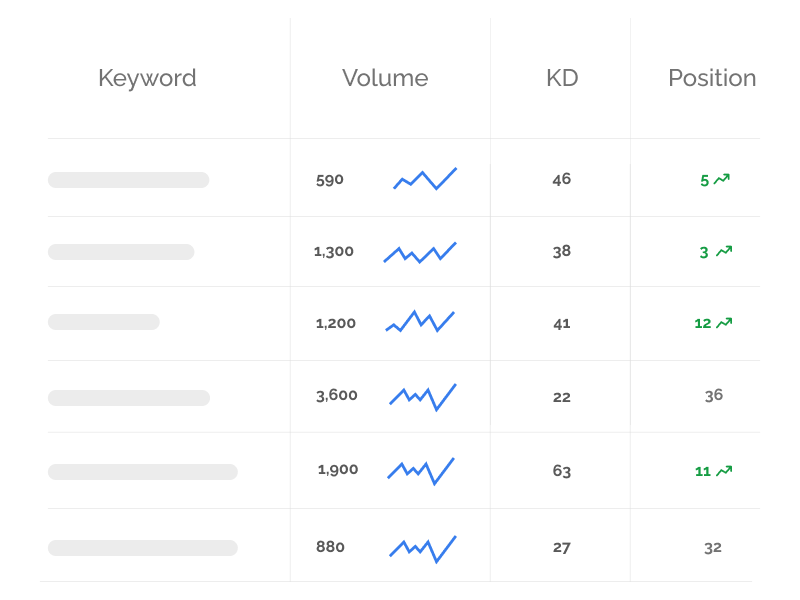The height and width of the screenshot is (600, 800).
Task: Click the upward trend arrow beside position 3
Action: click(724, 252)
